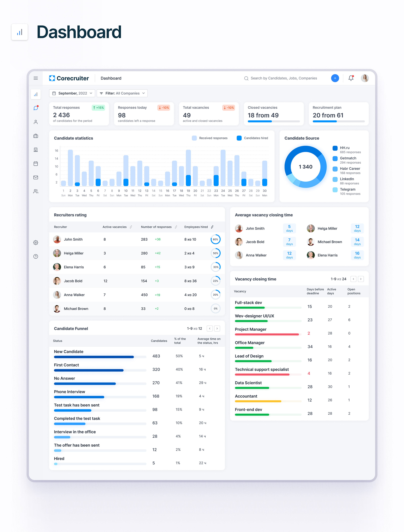The height and width of the screenshot is (532, 404).
Task: Open chat messages icon in sidebar
Action: pos(36,108)
